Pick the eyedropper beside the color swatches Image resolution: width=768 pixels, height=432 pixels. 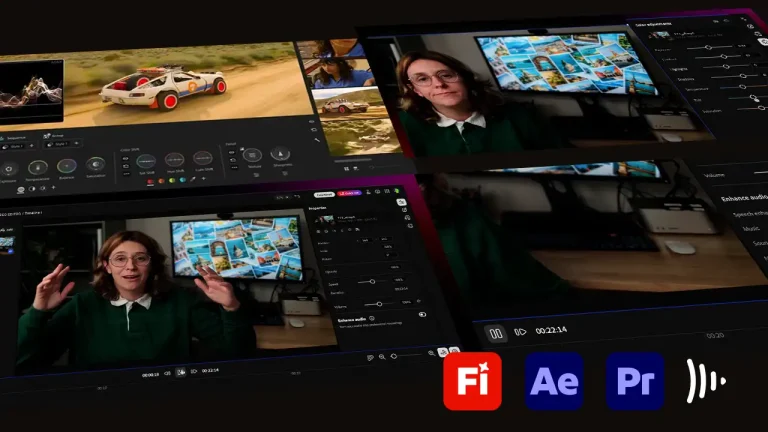click(193, 179)
